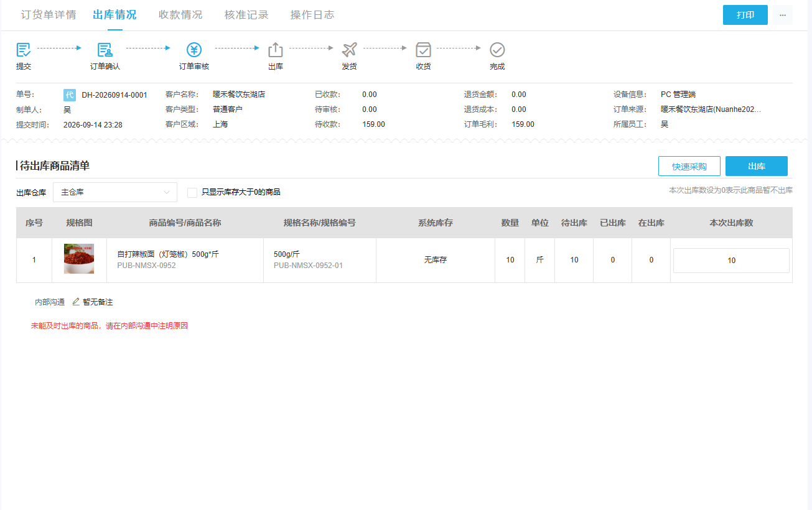Click the 本次出库数 column header

point(731,223)
